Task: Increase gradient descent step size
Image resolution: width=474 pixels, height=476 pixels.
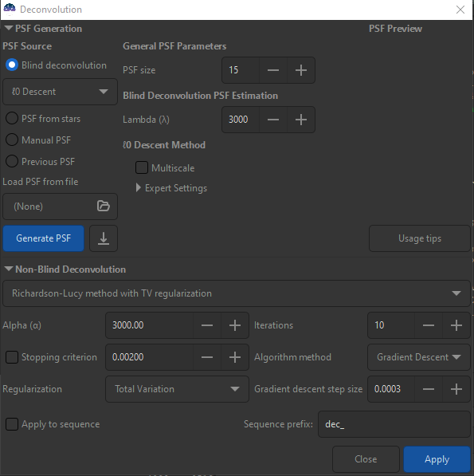Action: point(456,389)
